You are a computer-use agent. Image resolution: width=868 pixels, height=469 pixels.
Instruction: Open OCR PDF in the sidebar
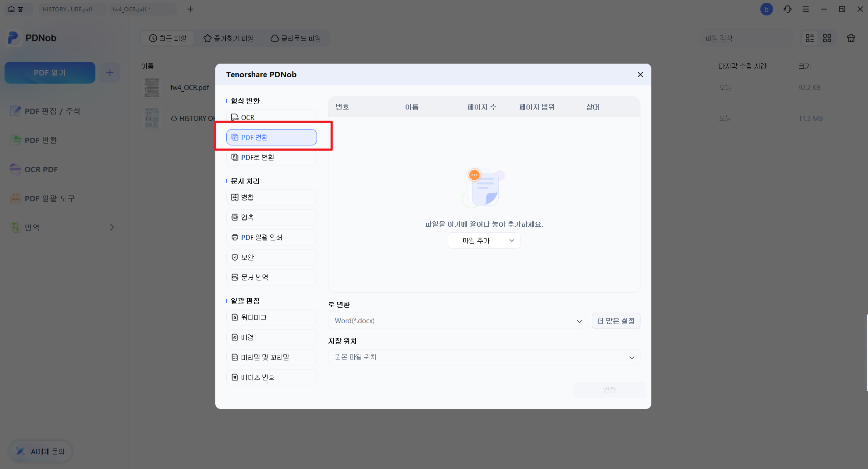click(x=34, y=170)
